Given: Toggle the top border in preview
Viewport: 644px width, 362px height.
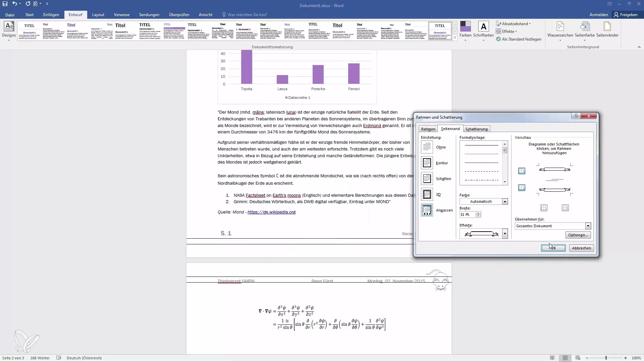Looking at the screenshot, I should (x=522, y=171).
